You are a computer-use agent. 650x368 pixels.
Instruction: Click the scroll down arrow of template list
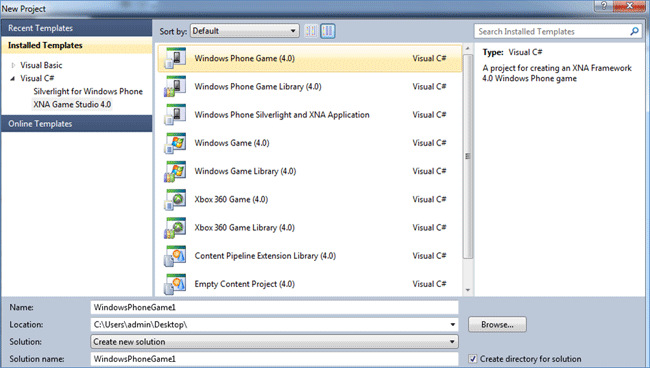468,290
